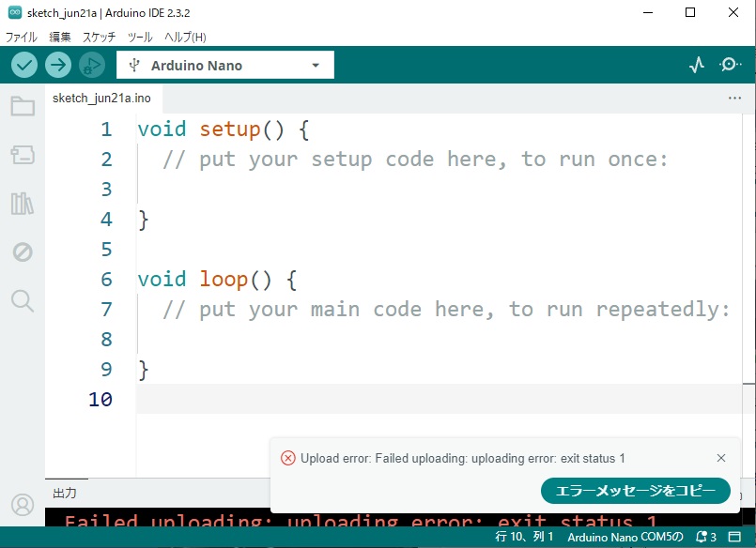Minimize the Arduino IDE window
Screen dimensions: 756x548
(x=648, y=12)
